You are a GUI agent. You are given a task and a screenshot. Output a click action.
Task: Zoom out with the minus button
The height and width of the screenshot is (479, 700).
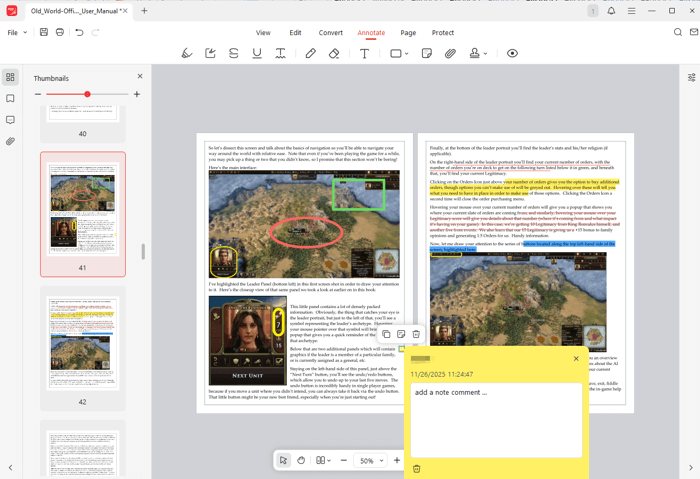(344, 460)
